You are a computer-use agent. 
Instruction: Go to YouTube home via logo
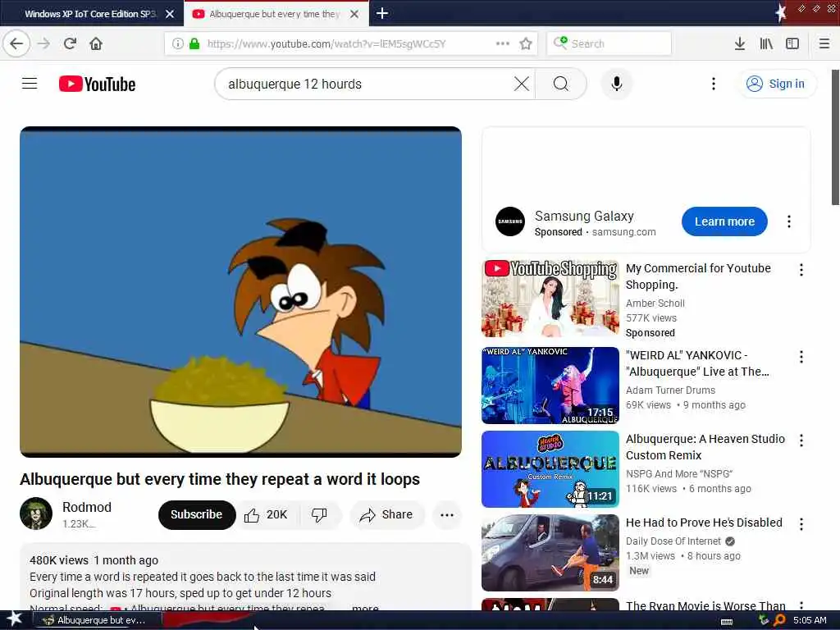[97, 84]
